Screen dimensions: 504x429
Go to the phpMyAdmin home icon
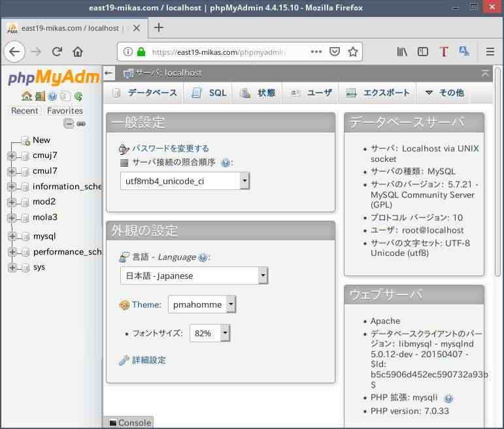coord(26,96)
